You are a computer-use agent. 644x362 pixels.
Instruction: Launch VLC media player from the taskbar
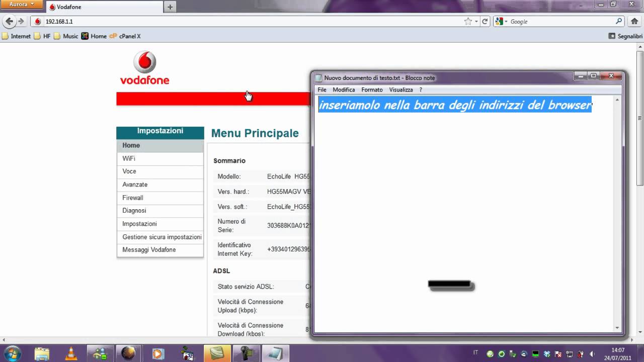point(71,353)
